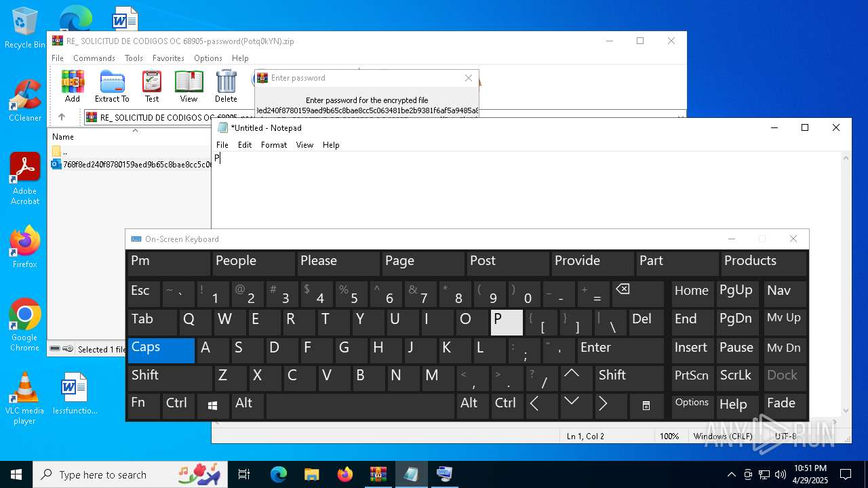Click the Options key on On-Screen Keyboard
The image size is (868, 488).
click(692, 406)
